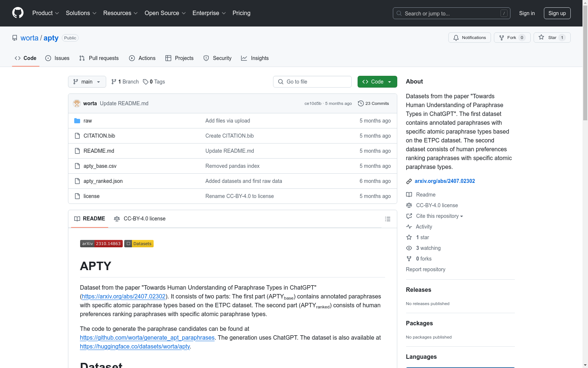The image size is (588, 368).
Task: Open the Pull requests tab
Action: coord(99,58)
